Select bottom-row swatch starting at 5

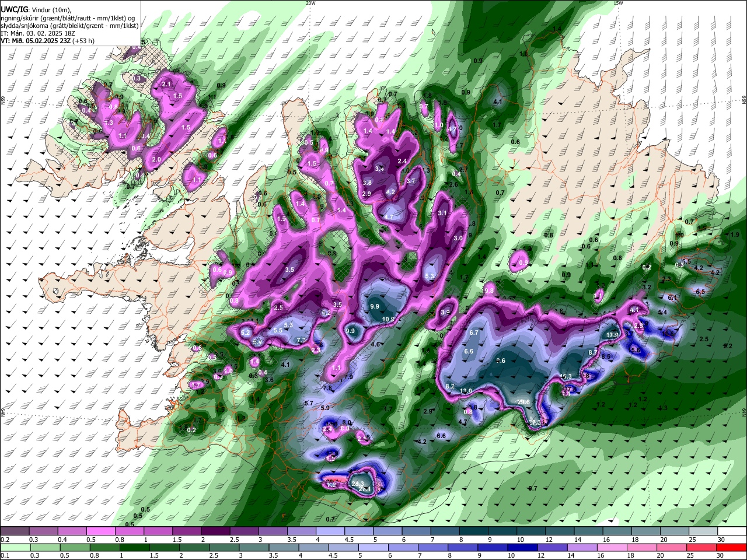pos(372,548)
